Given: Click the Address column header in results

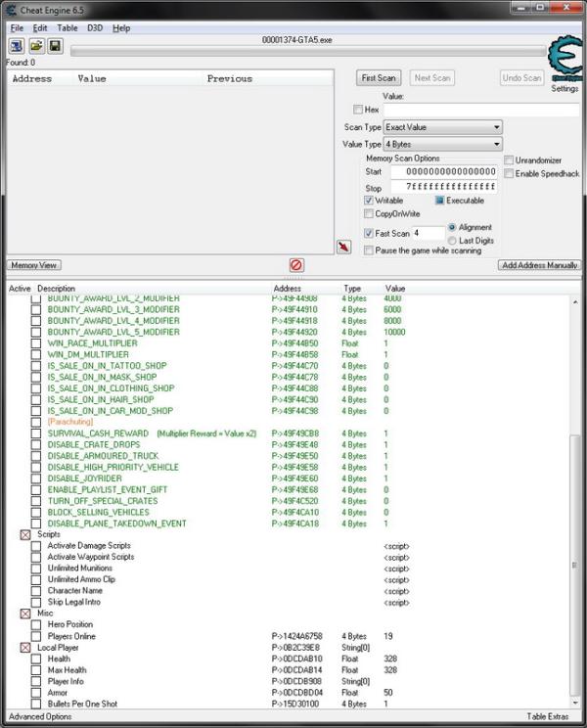Looking at the screenshot, I should pyautogui.click(x=32, y=79).
